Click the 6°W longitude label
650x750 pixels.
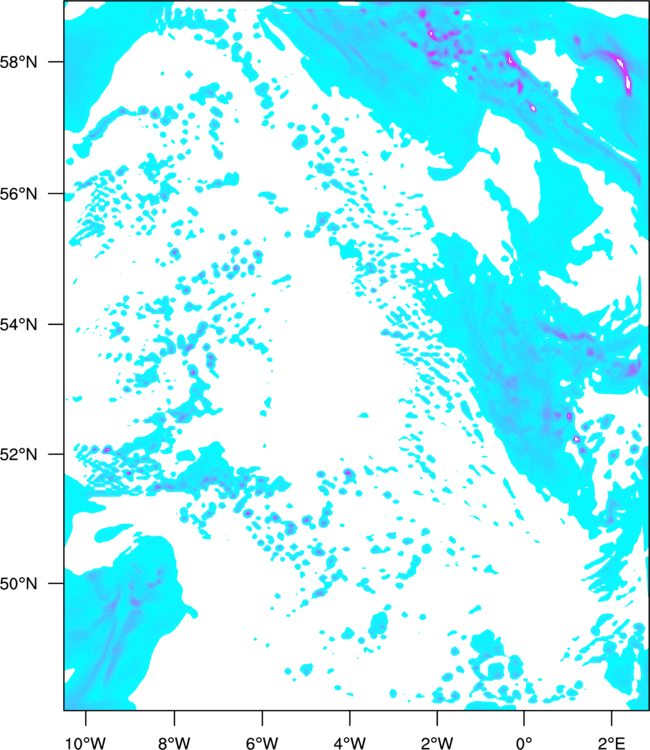coord(262,743)
